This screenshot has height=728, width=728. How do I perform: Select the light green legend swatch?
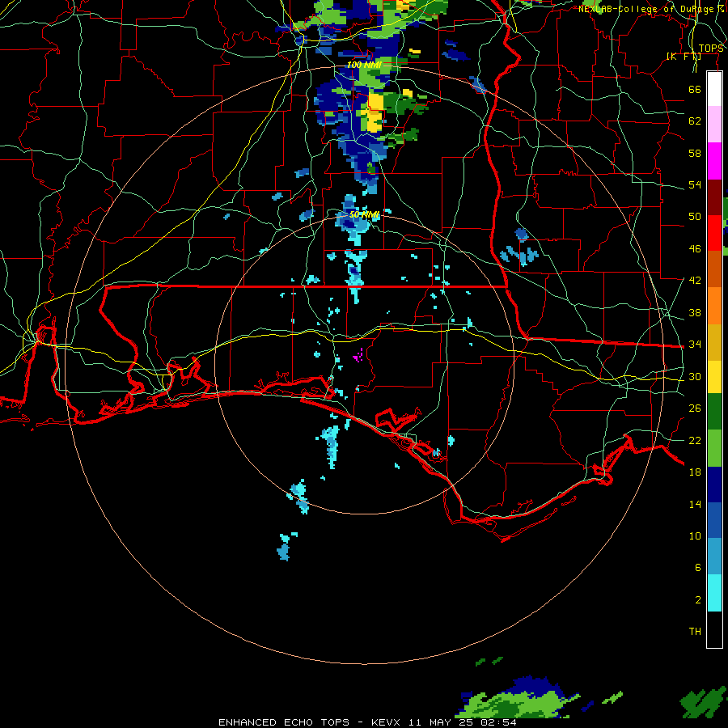pyautogui.click(x=714, y=448)
